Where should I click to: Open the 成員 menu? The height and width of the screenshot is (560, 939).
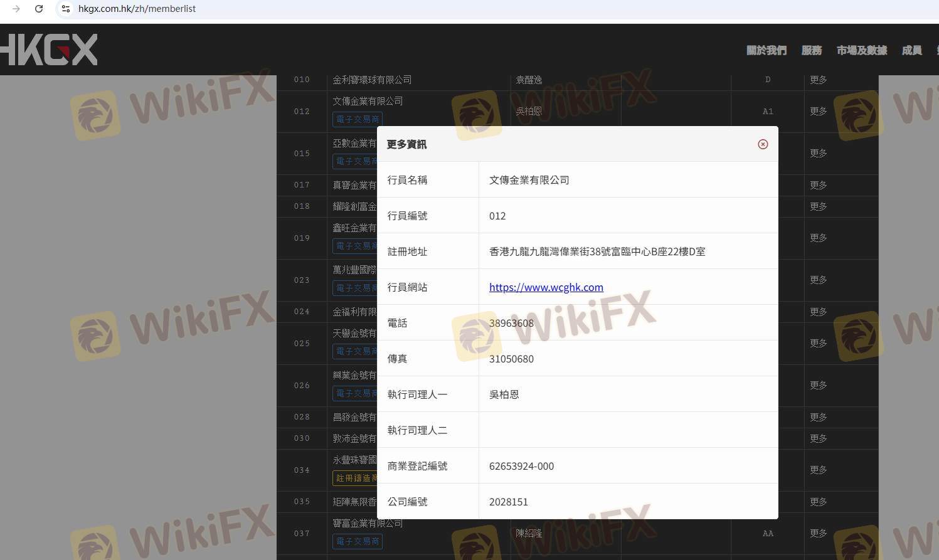911,50
